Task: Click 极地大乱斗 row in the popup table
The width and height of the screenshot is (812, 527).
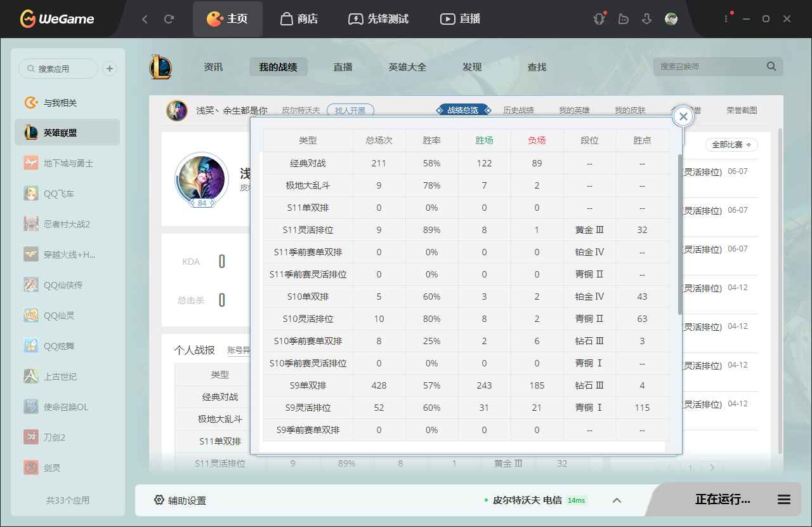Action: (466, 185)
